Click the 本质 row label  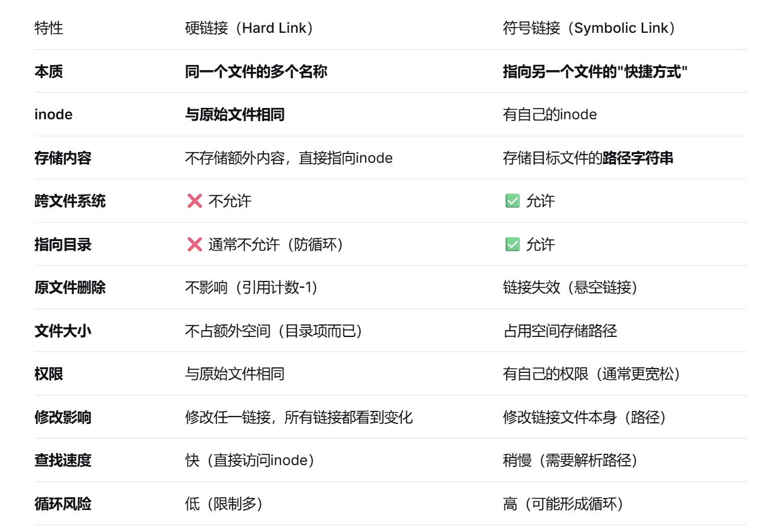[x=49, y=71]
